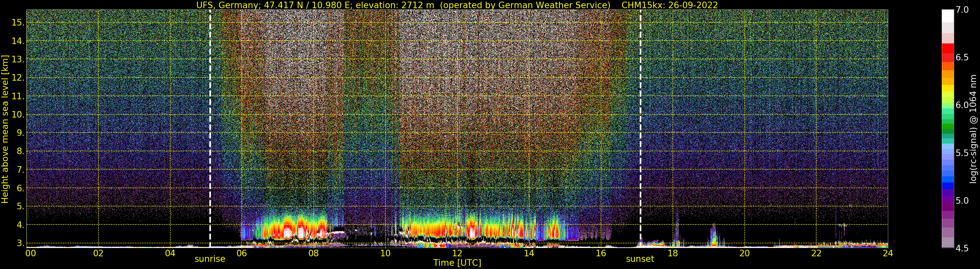Click the y-axis tick label 11.
Screen dimensions: 980x269
[x=18, y=96]
